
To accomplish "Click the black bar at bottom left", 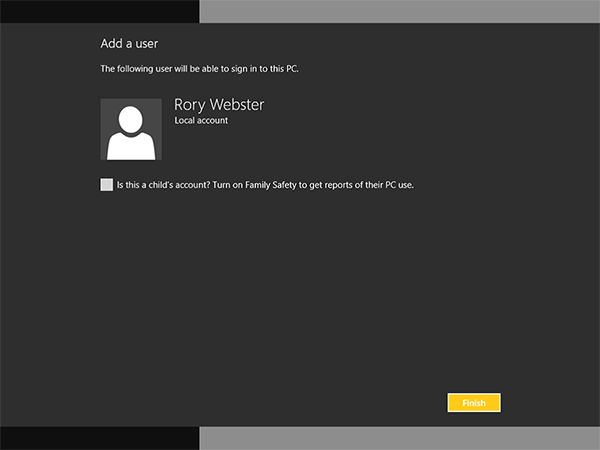I will coord(100,438).
